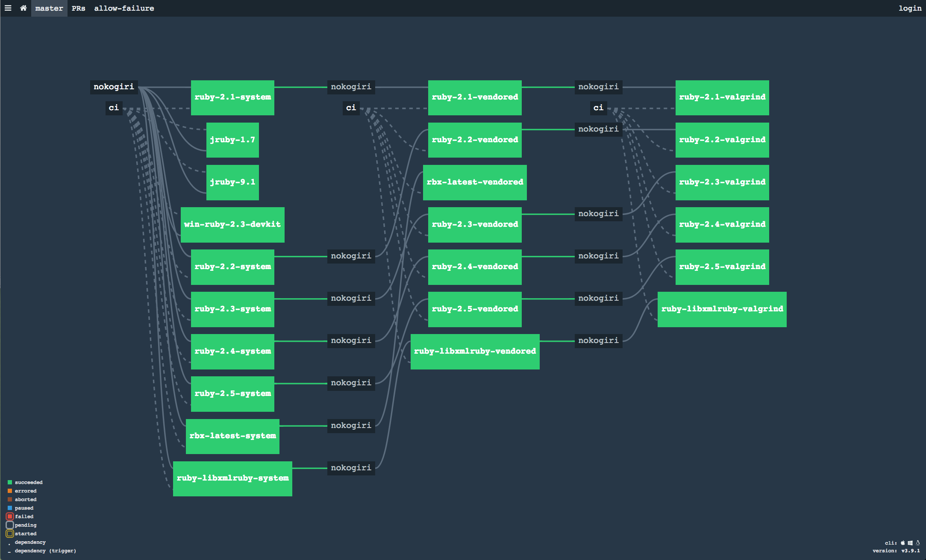Click the red failed legend icon
Screen dimensions: 926x560
point(10,516)
